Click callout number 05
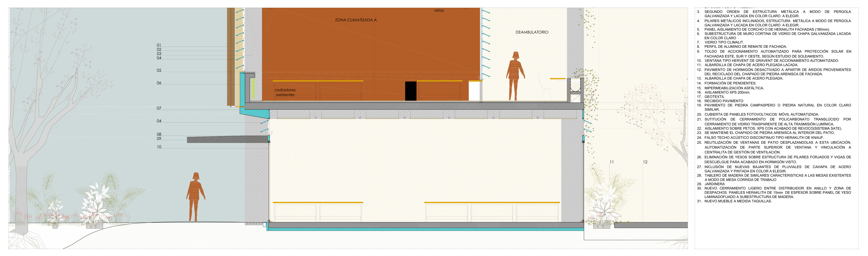This screenshot has height=256, width=868. click(x=159, y=71)
